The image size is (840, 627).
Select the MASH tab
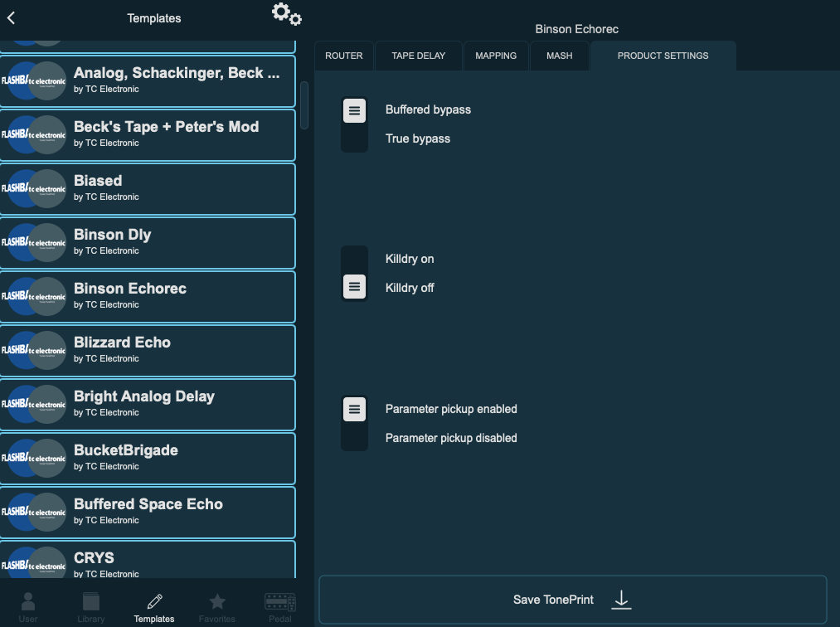coord(559,56)
